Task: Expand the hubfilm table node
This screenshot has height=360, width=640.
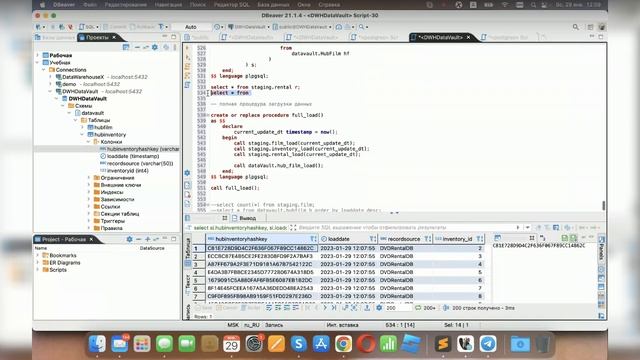Action: [x=82, y=127]
